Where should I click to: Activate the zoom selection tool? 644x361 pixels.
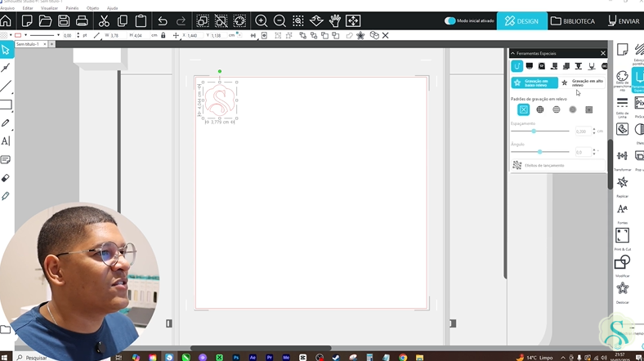coord(298,20)
